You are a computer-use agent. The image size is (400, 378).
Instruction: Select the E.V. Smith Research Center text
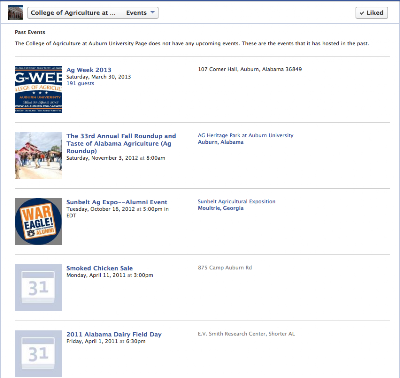tap(246, 334)
